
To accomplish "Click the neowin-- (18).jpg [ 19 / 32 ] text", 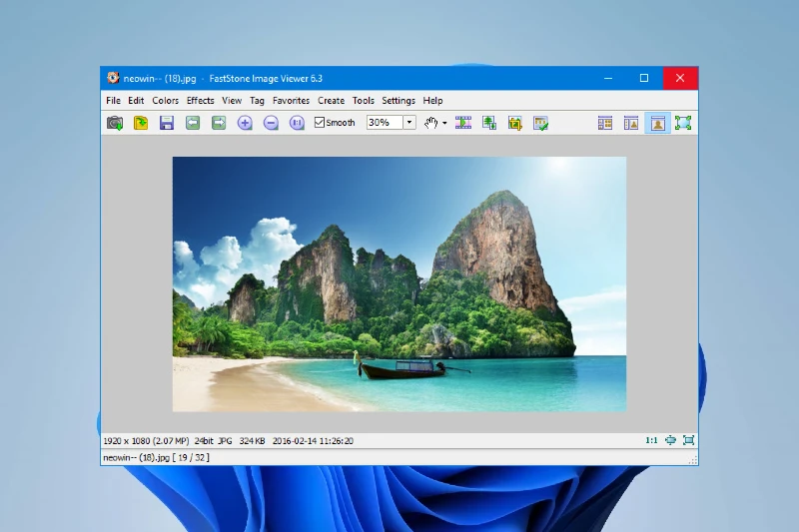I will tap(156, 458).
